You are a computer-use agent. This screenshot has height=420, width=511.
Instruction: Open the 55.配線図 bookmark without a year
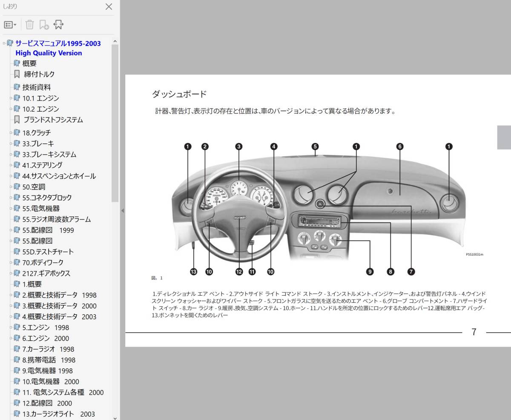(37, 241)
